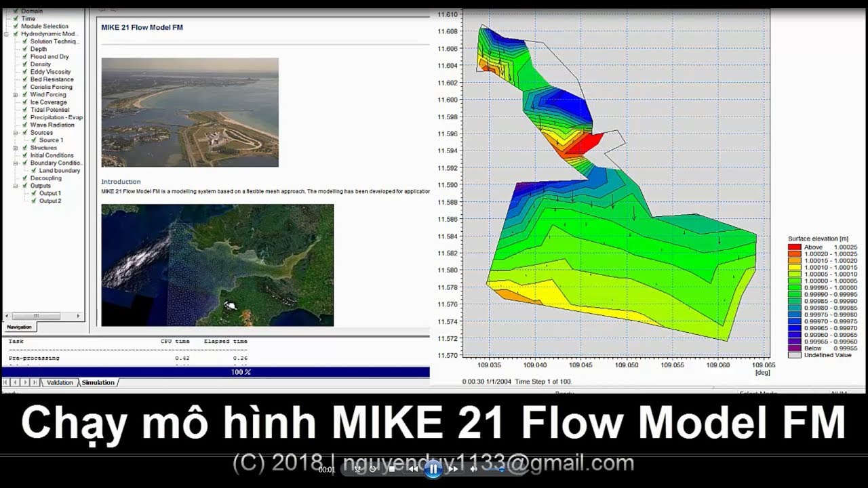
Task: Click the stop playback square icon
Action: (391, 469)
